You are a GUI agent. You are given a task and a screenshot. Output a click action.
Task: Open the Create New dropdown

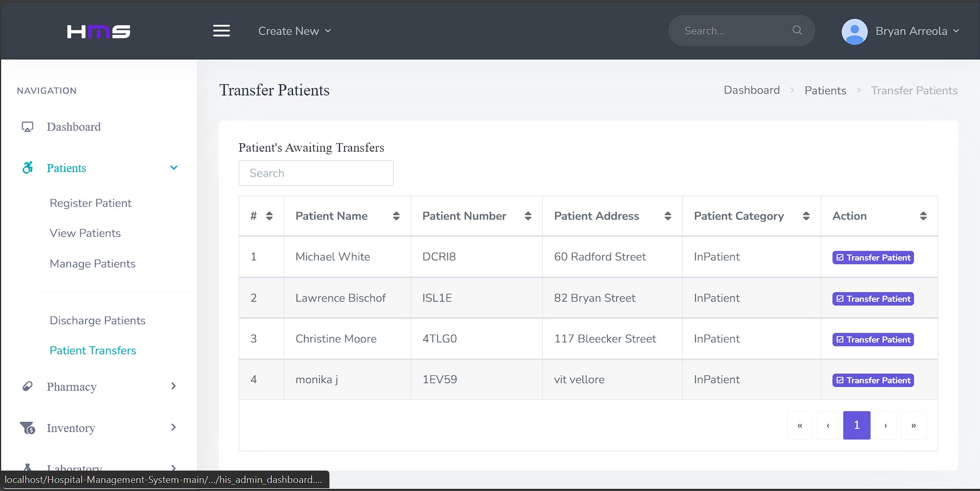coord(294,31)
